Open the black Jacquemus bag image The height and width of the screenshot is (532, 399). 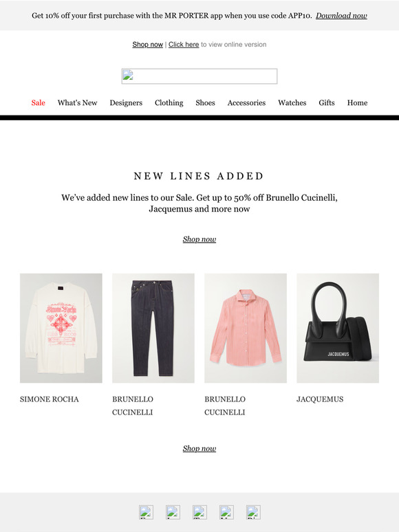[x=338, y=328]
